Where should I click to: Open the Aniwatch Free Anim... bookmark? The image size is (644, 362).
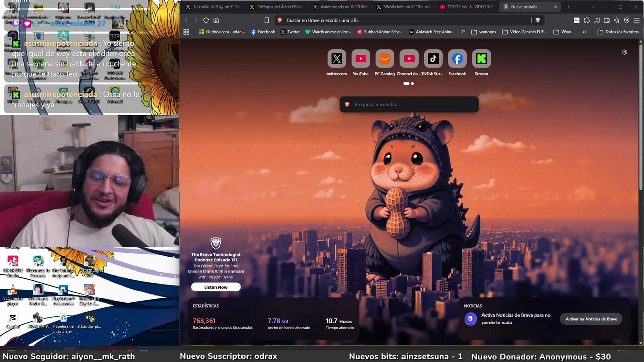click(x=432, y=32)
